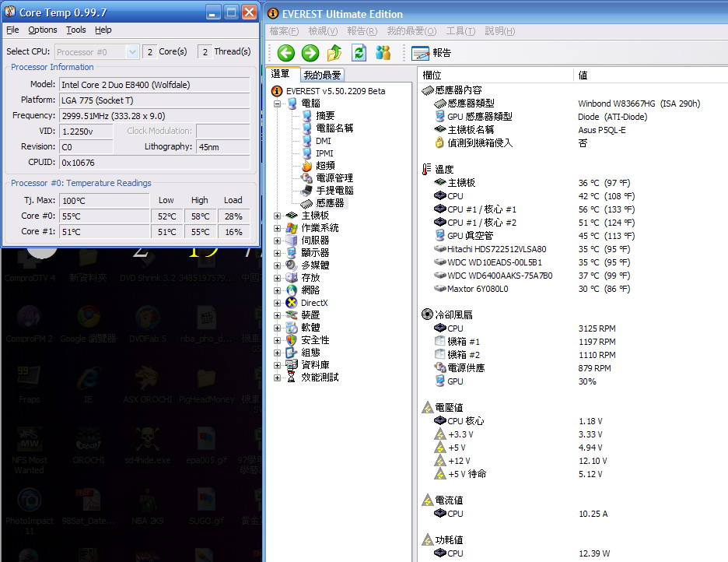Click the 欄位 column header
Viewport: 728px width, 562px height.
(x=496, y=75)
